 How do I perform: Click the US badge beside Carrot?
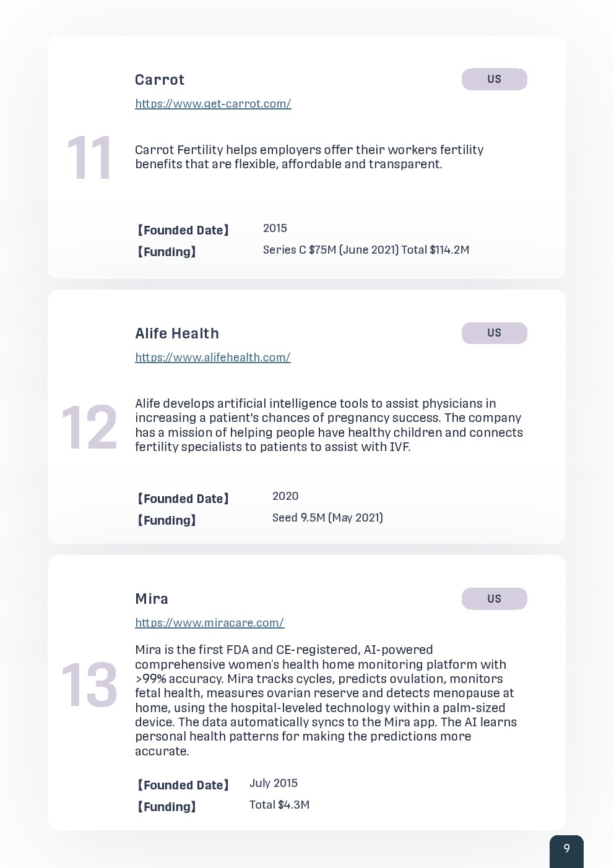click(494, 79)
